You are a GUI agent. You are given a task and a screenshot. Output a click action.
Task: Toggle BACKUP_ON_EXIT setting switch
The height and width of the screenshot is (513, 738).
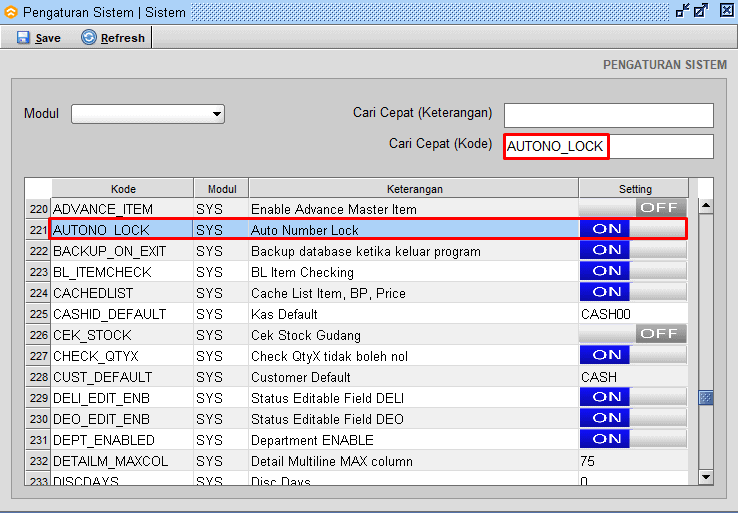tap(633, 250)
